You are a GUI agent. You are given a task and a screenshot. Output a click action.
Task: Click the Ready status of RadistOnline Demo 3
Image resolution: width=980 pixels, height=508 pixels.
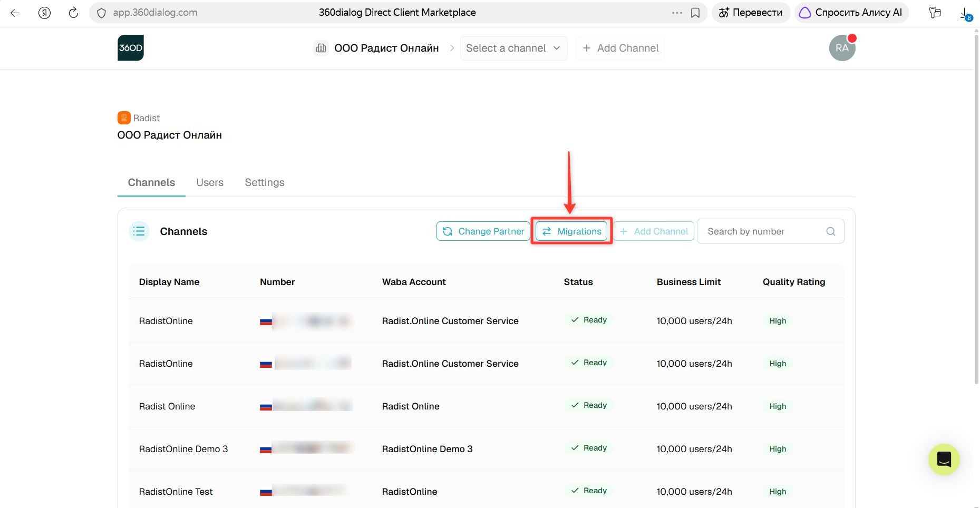click(x=589, y=448)
